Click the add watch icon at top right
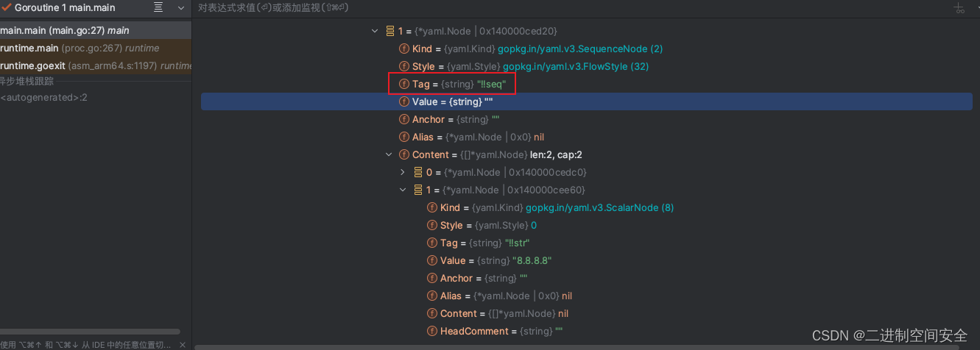This screenshot has height=350, width=980. point(959,8)
